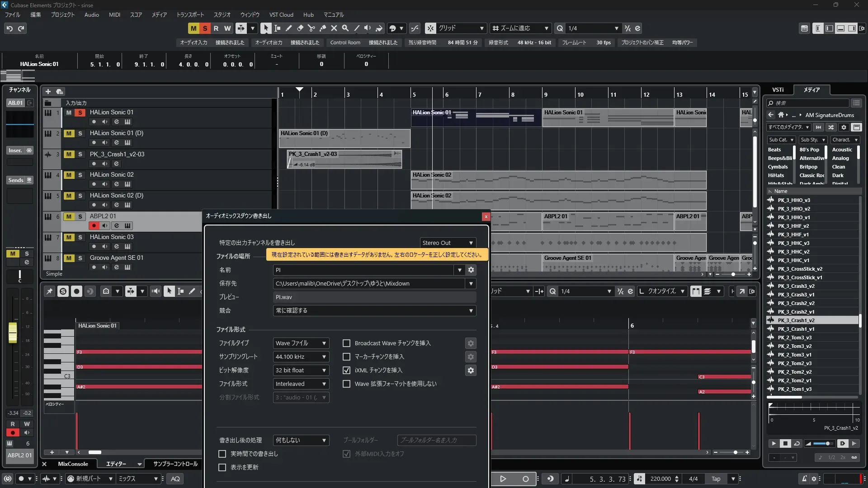This screenshot has height=488, width=868.
Task: Click the Tap tempo button
Action: 716,479
